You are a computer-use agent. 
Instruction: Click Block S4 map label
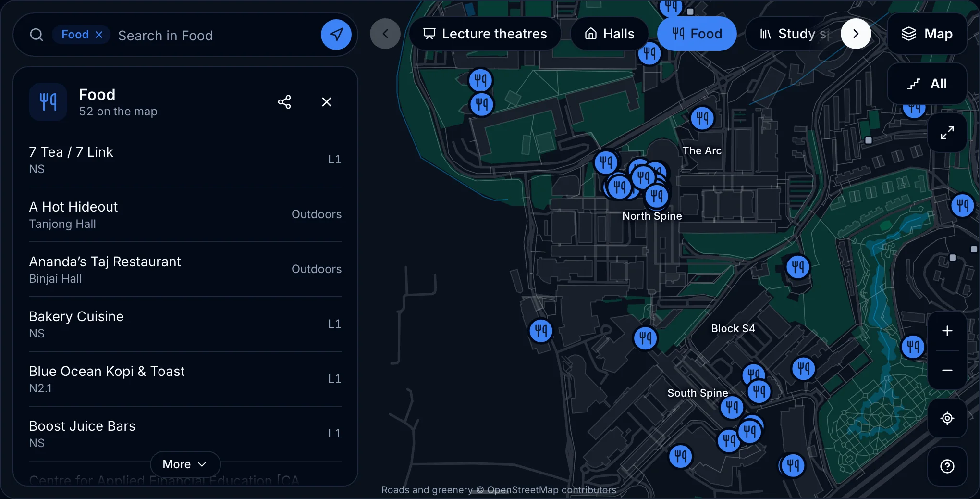733,328
